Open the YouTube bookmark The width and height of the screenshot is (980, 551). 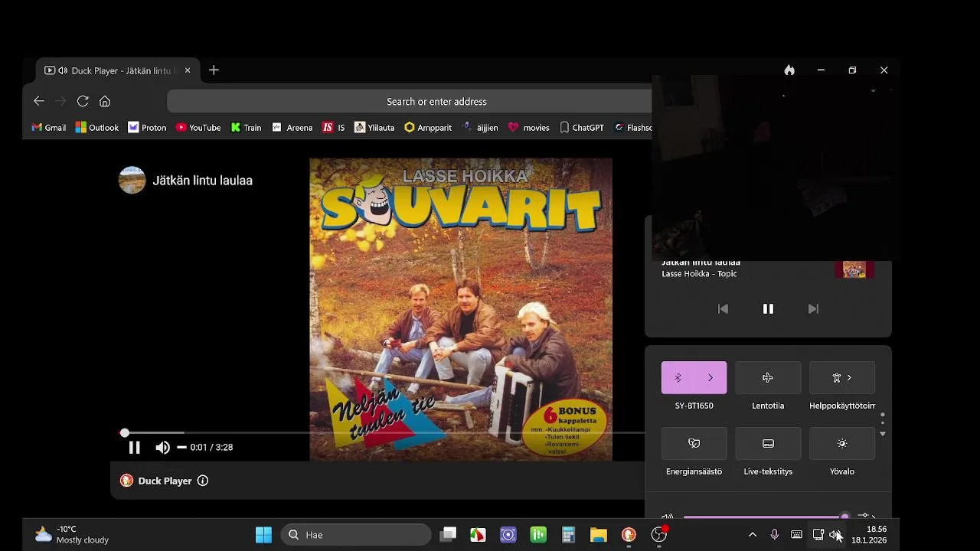(198, 128)
